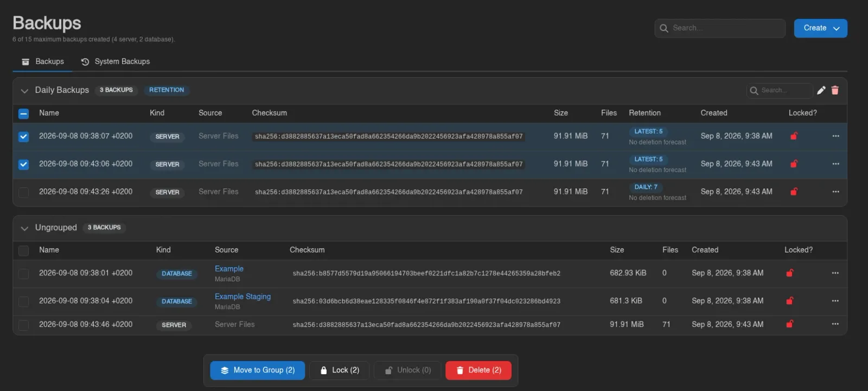This screenshot has width=868, height=391.
Task: Switch to System Backups tab
Action: pyautogui.click(x=116, y=61)
